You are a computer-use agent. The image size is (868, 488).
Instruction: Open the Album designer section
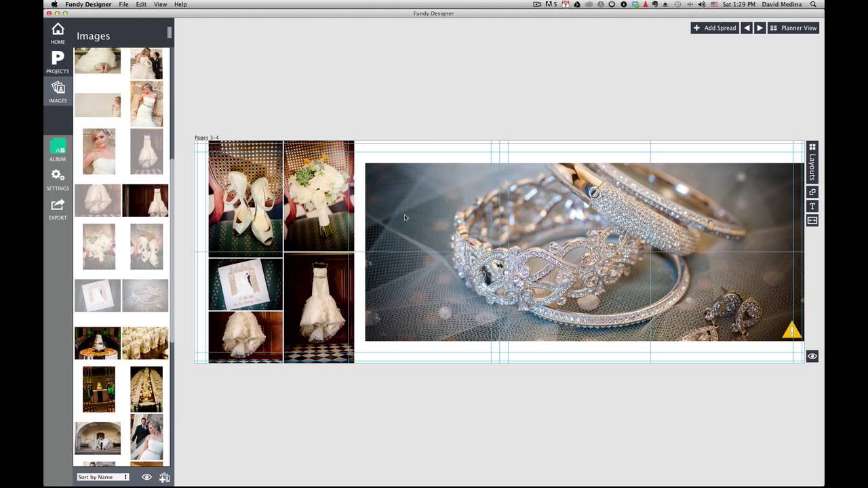coord(58,150)
